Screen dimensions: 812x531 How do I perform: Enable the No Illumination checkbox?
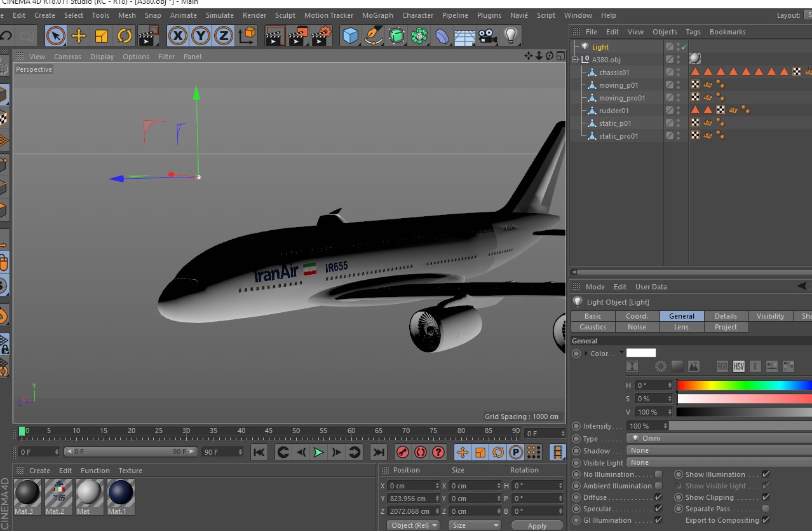point(658,474)
